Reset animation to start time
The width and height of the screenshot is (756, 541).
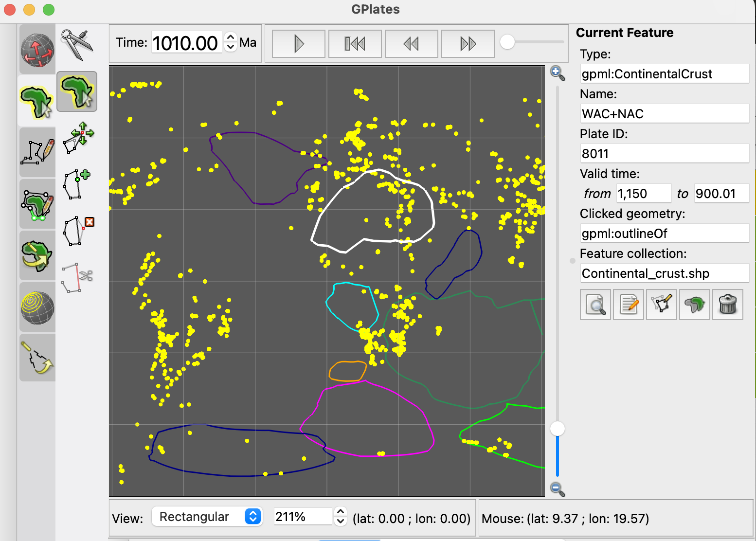tap(355, 44)
